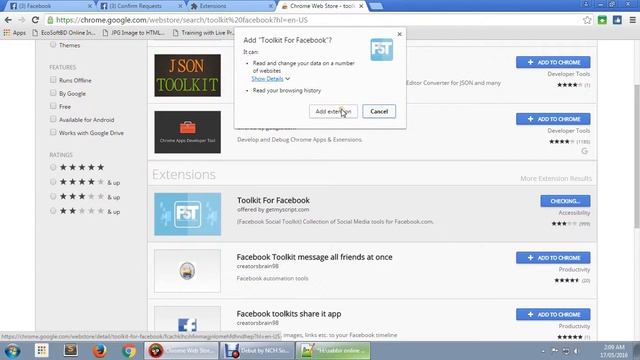Image resolution: width=640 pixels, height=360 pixels.
Task: Open the grid apps icon in taskbar
Action: (x=42, y=351)
